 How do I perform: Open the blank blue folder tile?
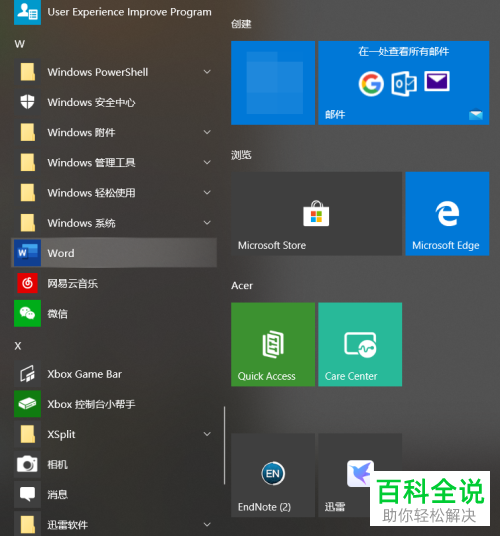(273, 83)
